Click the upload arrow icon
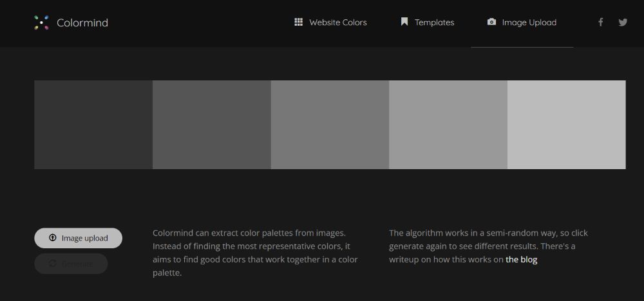 tap(53, 238)
